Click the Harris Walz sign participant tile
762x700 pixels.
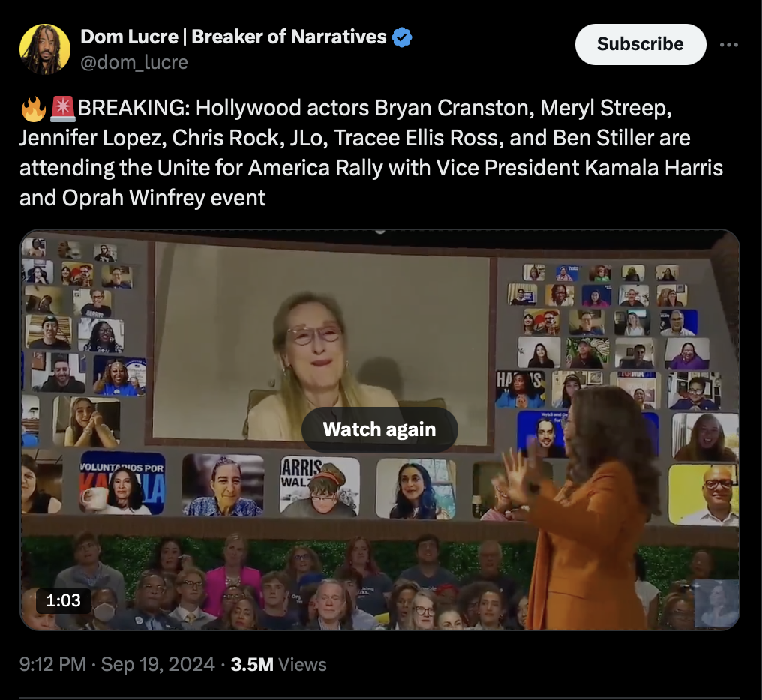pos(319,486)
